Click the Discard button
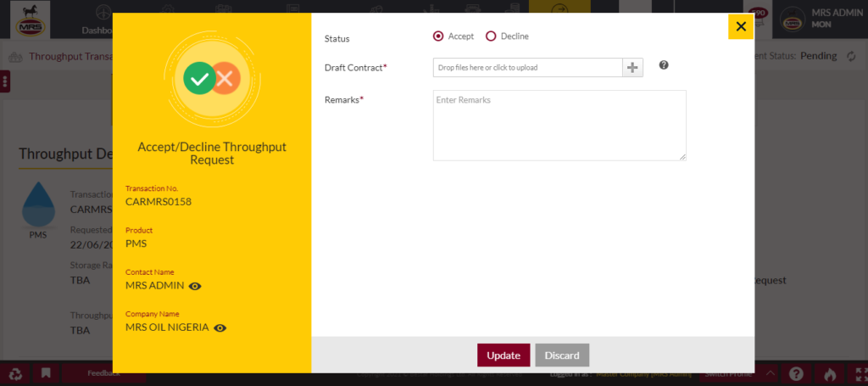The image size is (868, 386). 562,355
